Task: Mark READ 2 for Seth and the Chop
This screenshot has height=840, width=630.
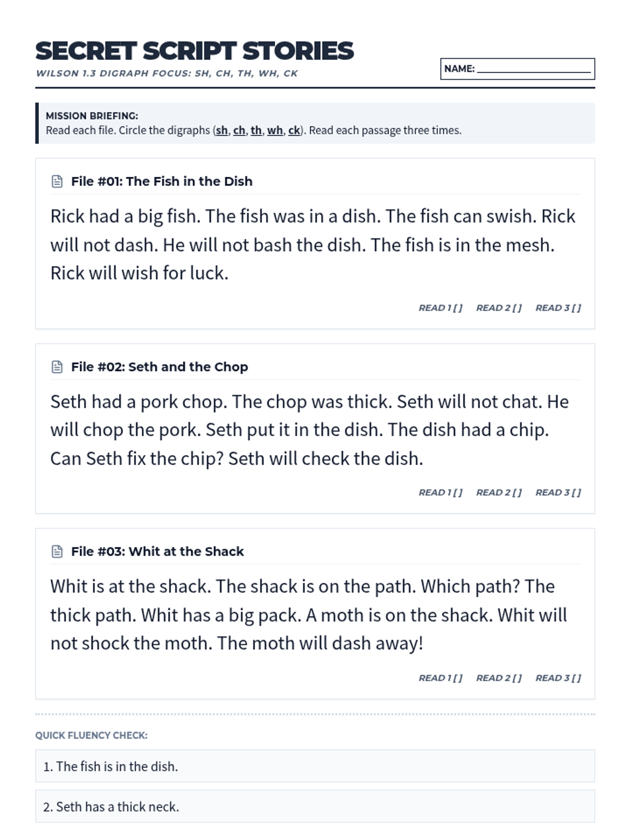Action: (x=499, y=492)
